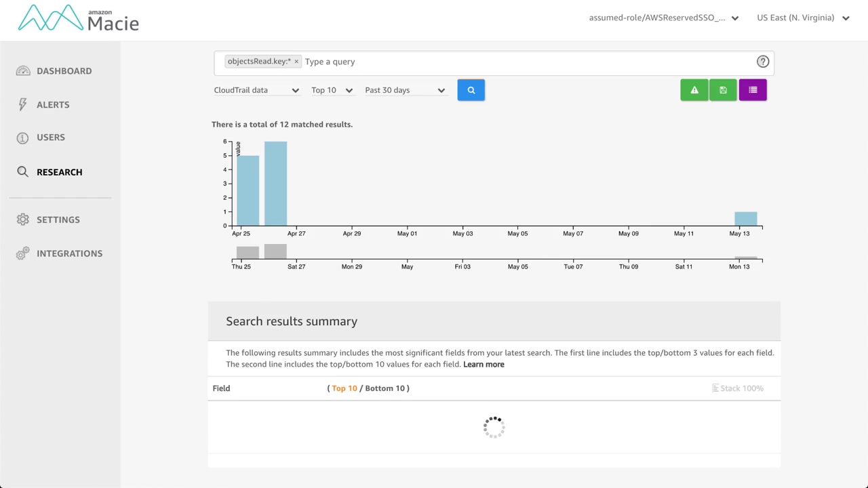Go to the Alerts section
Image resolution: width=868 pixels, height=488 pixels.
53,105
